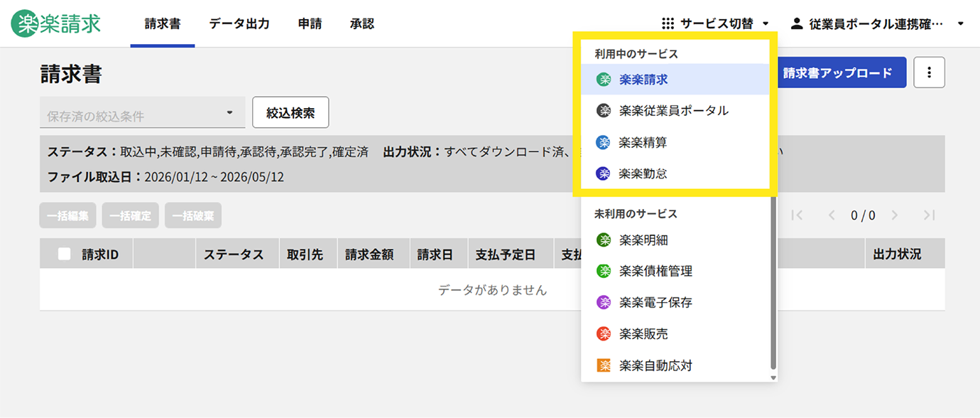Toggle the select-all checkbox beside 請求ID
This screenshot has width=980, height=418.
[x=65, y=254]
